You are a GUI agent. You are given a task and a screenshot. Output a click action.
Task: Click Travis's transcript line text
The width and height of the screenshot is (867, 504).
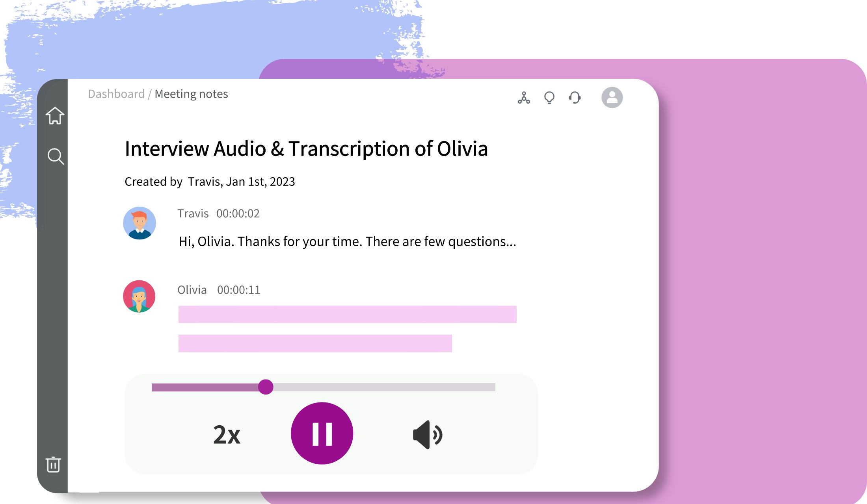coord(347,241)
